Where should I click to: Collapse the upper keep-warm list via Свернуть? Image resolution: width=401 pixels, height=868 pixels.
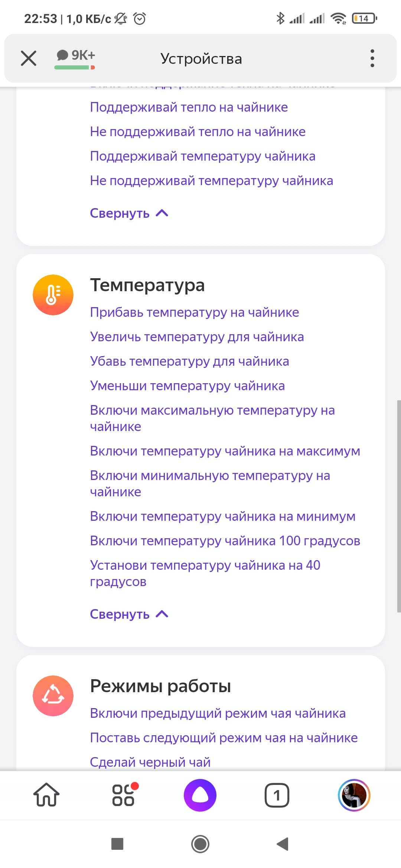pyautogui.click(x=129, y=213)
